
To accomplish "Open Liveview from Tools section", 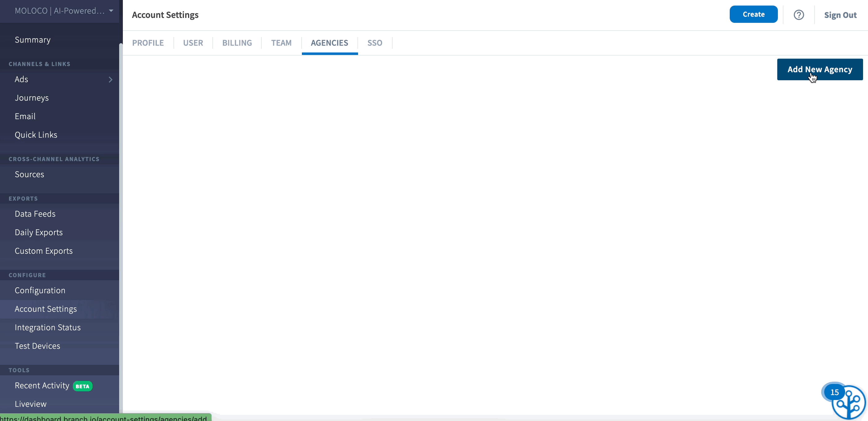I will coord(31,404).
